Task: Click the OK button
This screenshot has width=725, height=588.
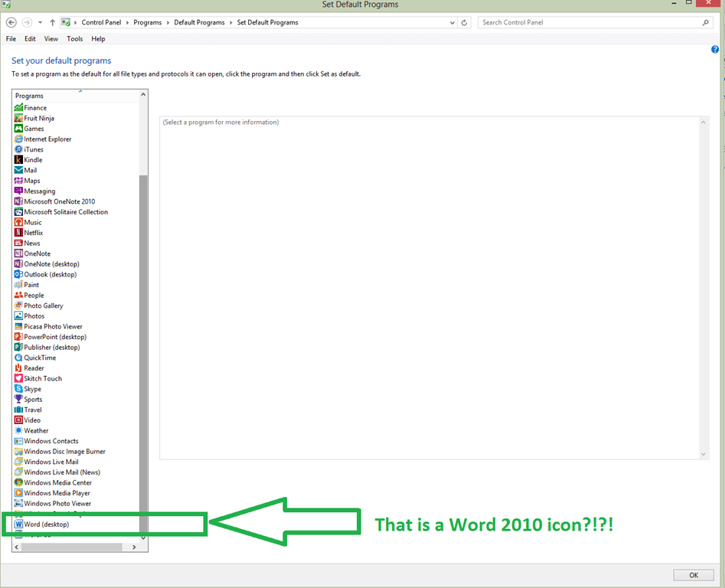Action: (x=694, y=575)
